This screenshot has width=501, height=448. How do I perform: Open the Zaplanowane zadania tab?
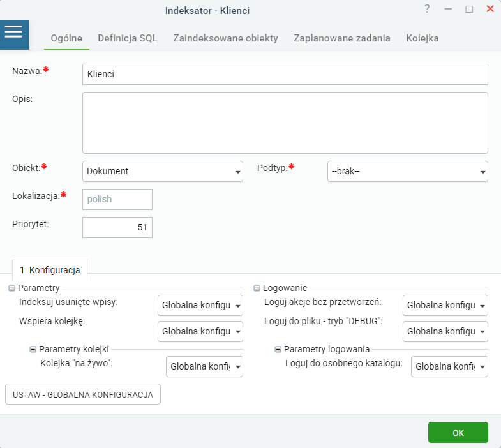tap(342, 38)
